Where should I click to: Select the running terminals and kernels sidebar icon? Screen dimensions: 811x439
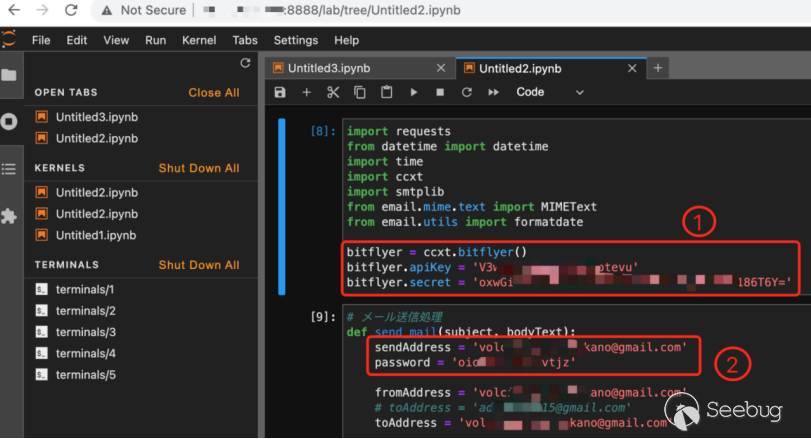pyautogui.click(x=9, y=122)
